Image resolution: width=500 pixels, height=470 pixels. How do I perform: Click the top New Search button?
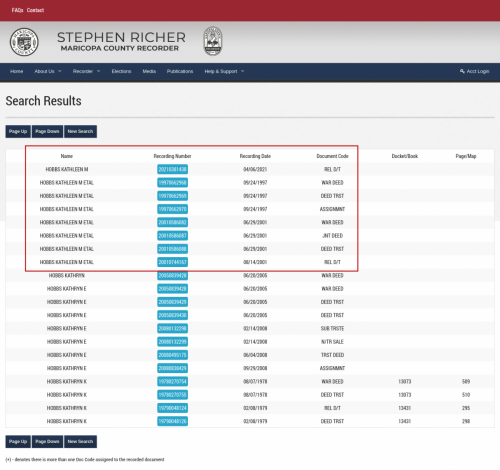tap(80, 131)
